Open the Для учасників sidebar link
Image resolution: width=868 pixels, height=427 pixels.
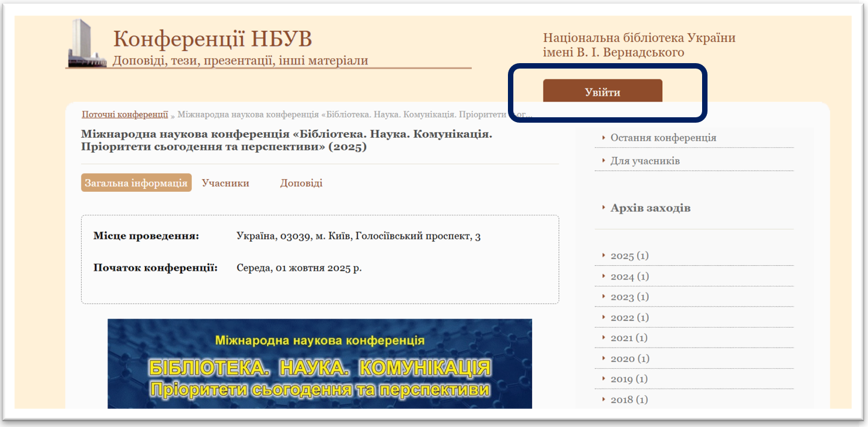(x=645, y=161)
